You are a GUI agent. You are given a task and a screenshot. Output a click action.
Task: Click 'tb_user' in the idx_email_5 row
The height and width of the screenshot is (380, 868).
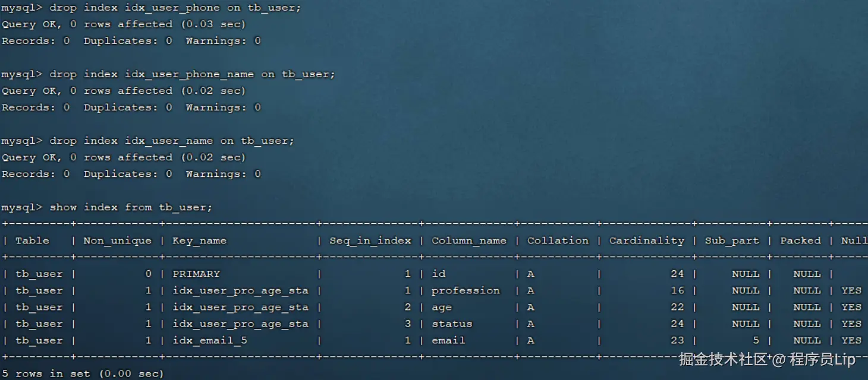[39, 340]
